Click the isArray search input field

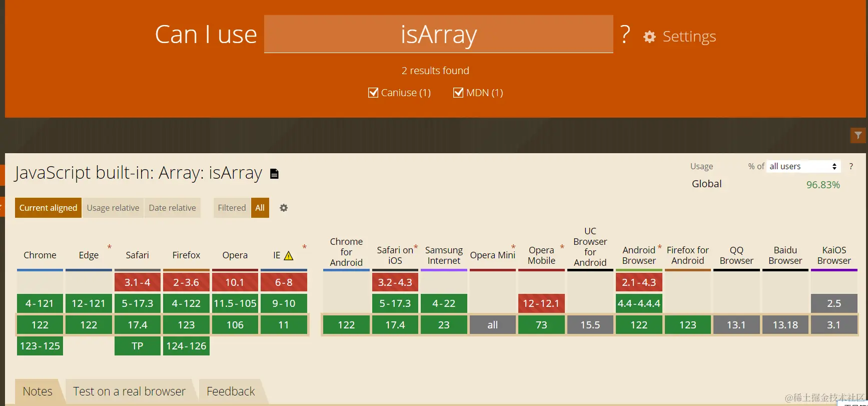pos(439,34)
